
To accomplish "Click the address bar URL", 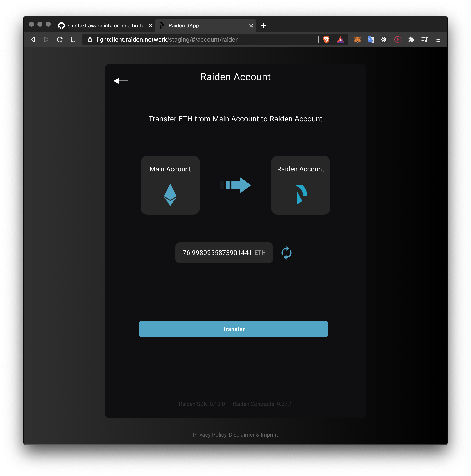I will point(167,39).
